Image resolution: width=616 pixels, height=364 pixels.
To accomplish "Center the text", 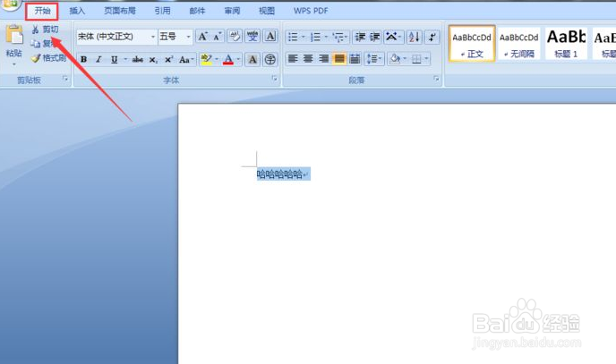I will tap(308, 59).
